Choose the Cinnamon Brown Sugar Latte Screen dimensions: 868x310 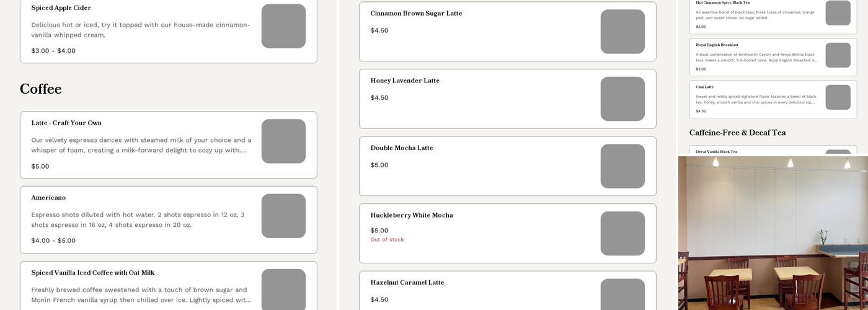click(x=416, y=14)
